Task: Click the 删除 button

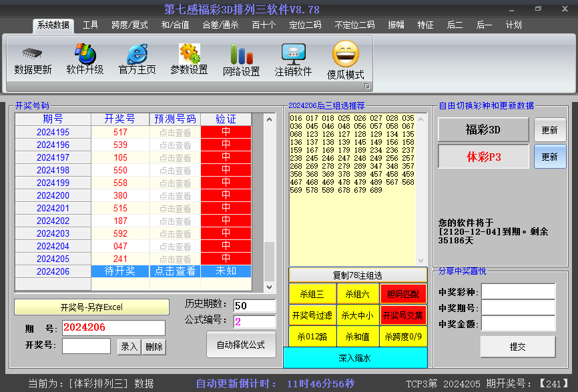Action: (x=154, y=347)
